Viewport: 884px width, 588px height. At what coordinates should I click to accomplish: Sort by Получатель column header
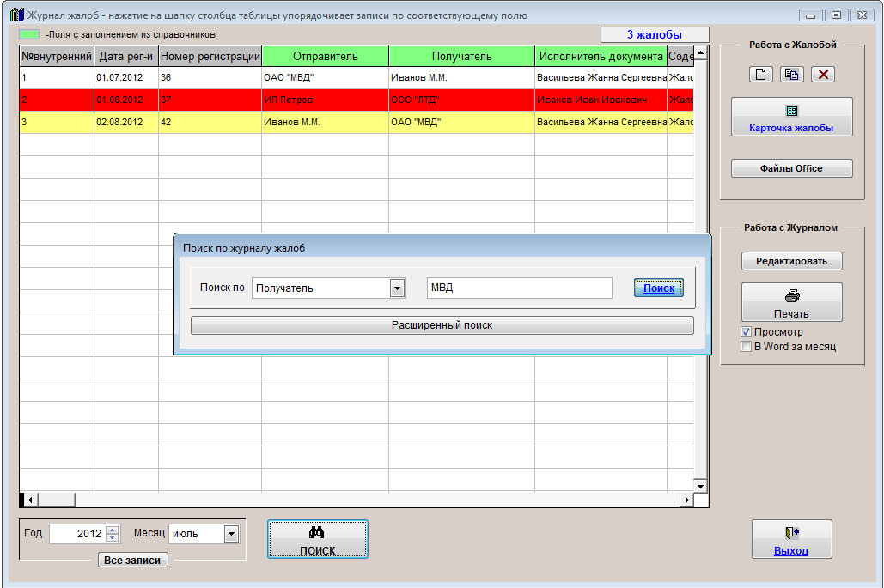click(x=461, y=57)
